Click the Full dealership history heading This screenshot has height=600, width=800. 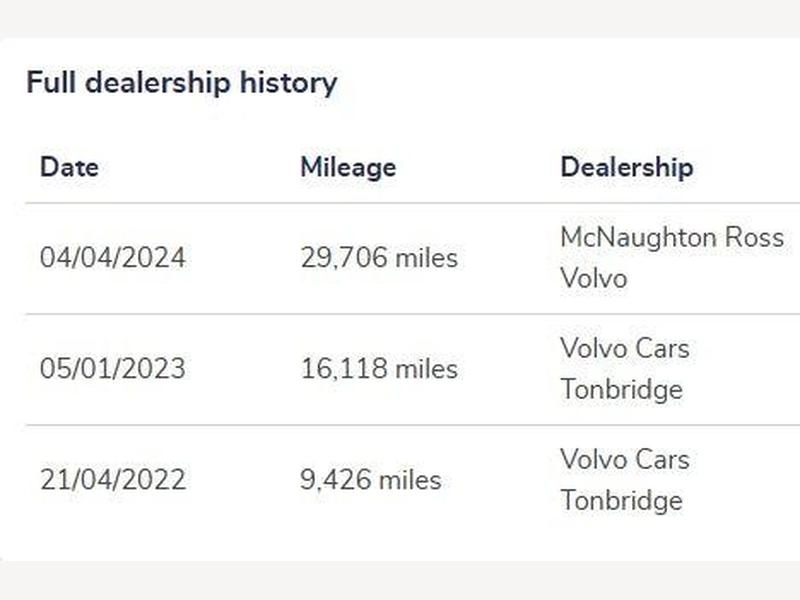182,83
